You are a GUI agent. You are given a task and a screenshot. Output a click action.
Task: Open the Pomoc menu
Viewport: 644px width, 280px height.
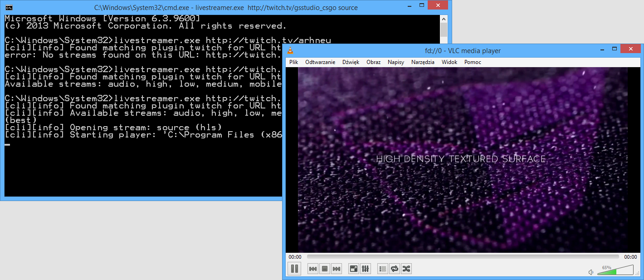[473, 62]
